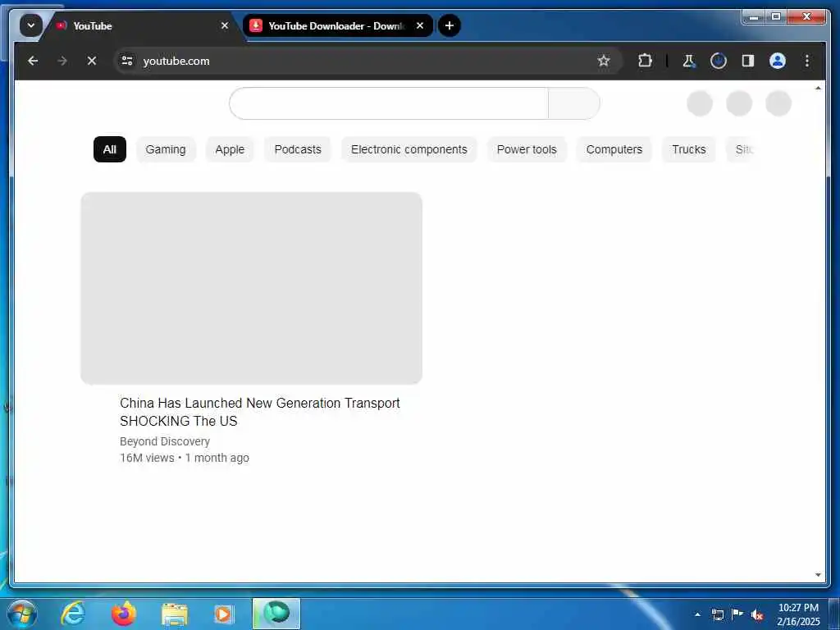This screenshot has height=630, width=840.
Task: Select the Apple filter chip
Action: (x=230, y=149)
